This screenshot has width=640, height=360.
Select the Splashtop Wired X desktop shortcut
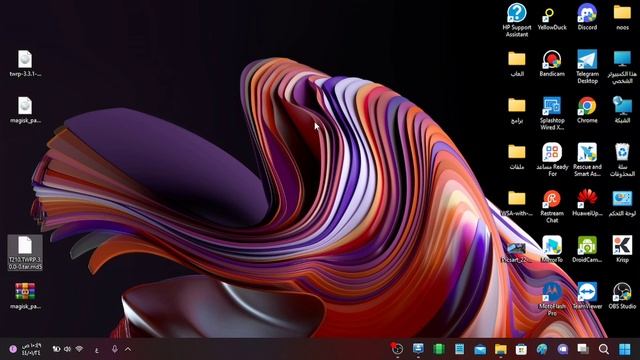tap(552, 113)
